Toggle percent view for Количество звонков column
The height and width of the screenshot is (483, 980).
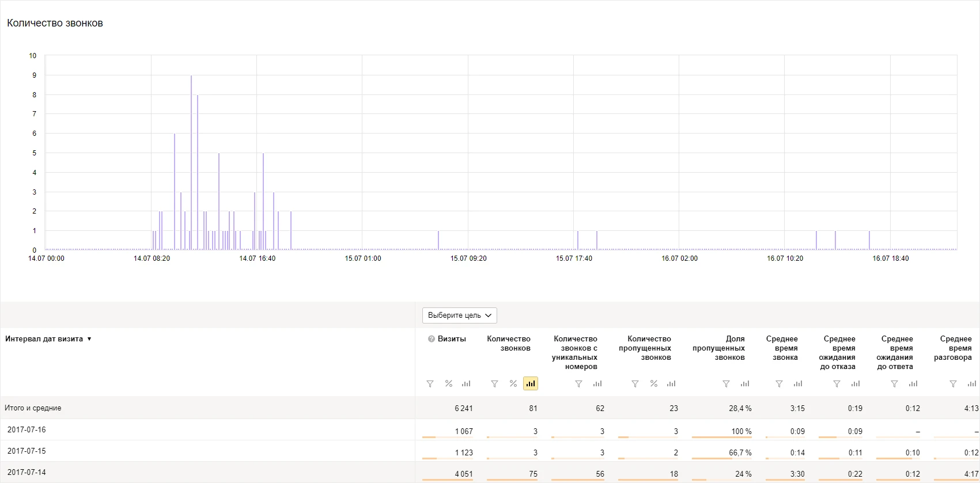pos(513,383)
